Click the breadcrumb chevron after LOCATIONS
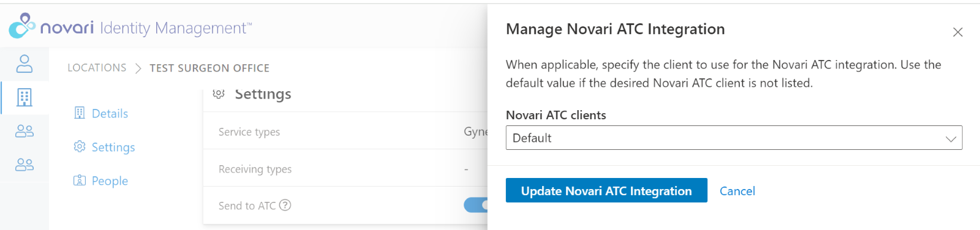The width and height of the screenshot is (980, 230). click(138, 68)
